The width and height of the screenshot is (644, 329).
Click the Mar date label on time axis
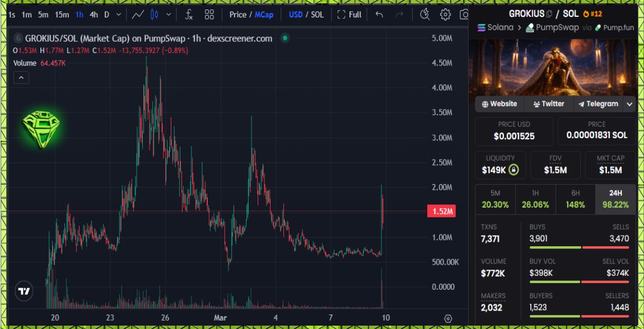[220, 317]
